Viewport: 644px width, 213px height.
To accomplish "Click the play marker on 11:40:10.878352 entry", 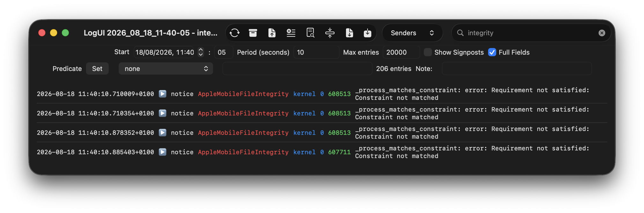I will (163, 133).
